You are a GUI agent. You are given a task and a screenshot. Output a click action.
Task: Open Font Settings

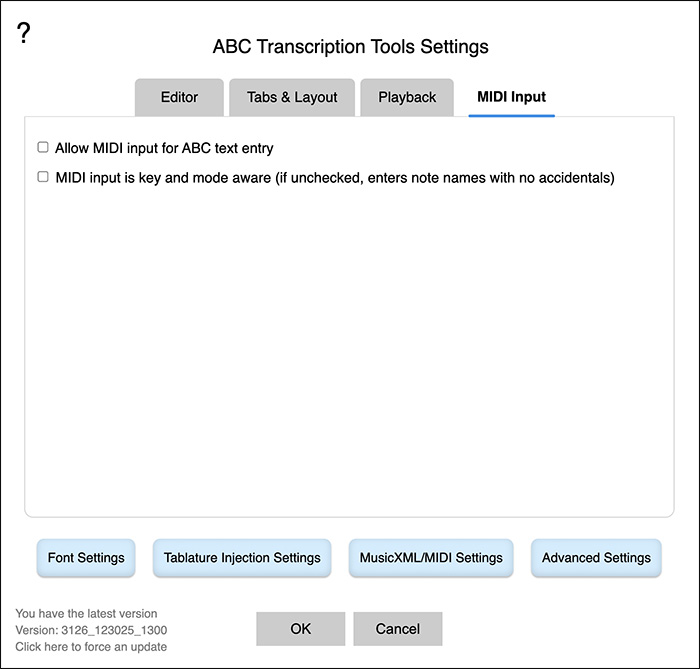[86, 558]
